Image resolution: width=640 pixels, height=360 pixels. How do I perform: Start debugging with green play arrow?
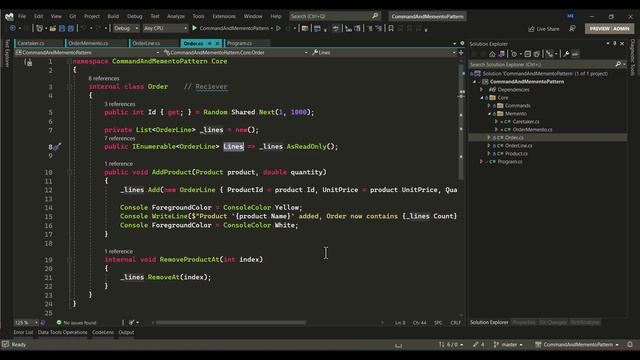194,28
